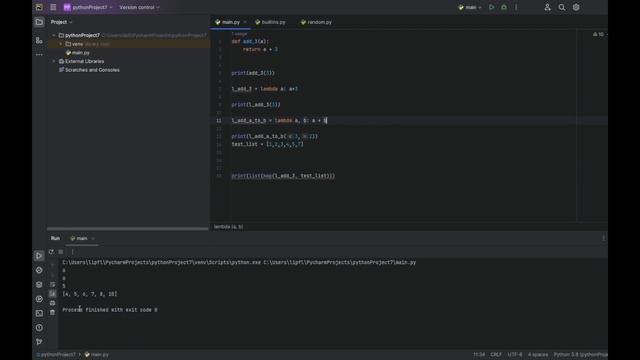
Task: Open more options in Run panel toolbar
Action: 72,252
